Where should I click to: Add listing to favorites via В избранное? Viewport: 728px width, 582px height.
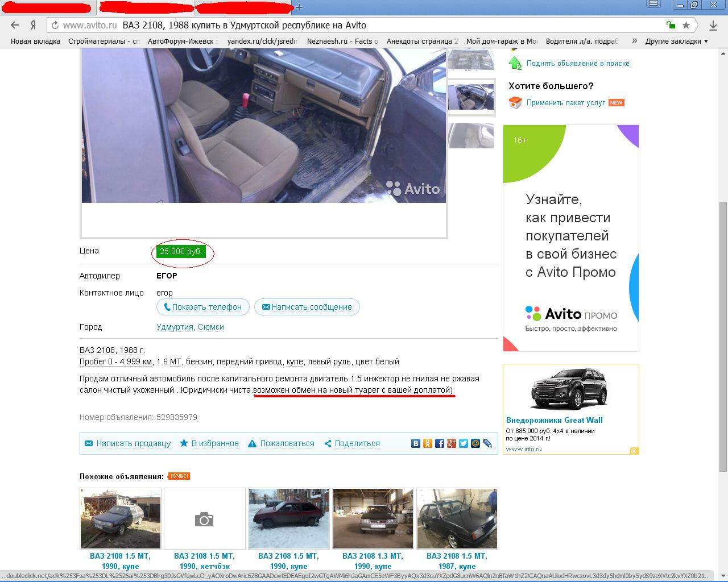[215, 443]
